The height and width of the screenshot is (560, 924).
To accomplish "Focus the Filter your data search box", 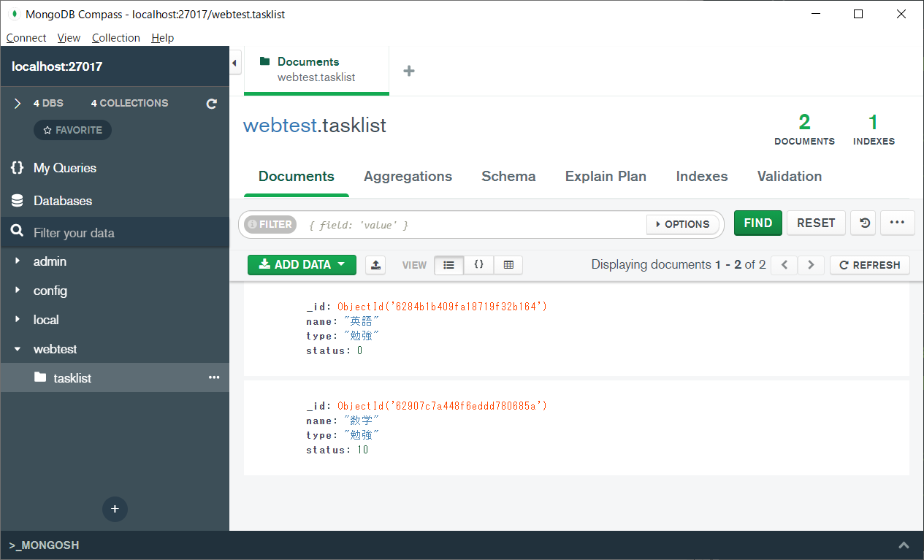I will coord(115,233).
